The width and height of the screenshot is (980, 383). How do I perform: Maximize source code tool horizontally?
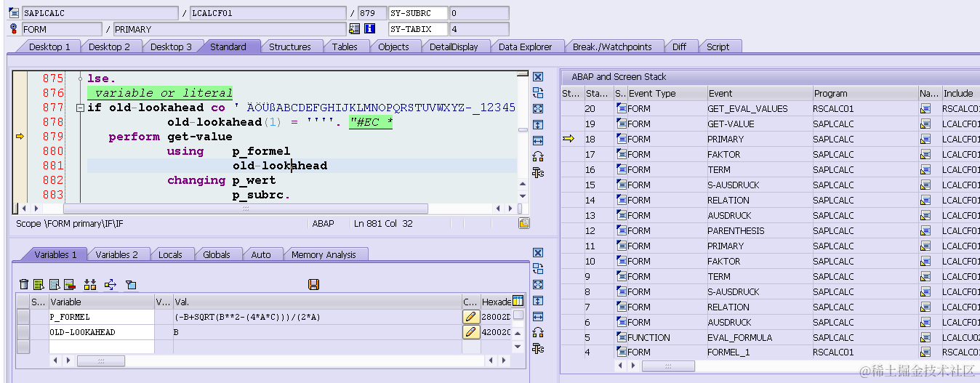tap(538, 140)
